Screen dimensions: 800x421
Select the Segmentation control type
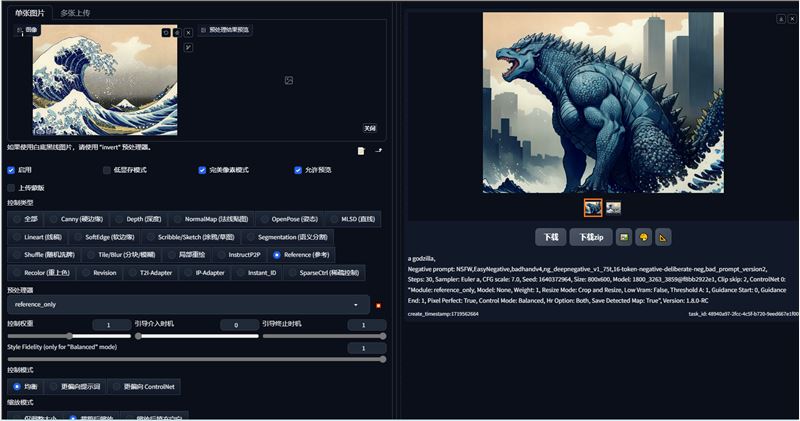[x=287, y=237]
